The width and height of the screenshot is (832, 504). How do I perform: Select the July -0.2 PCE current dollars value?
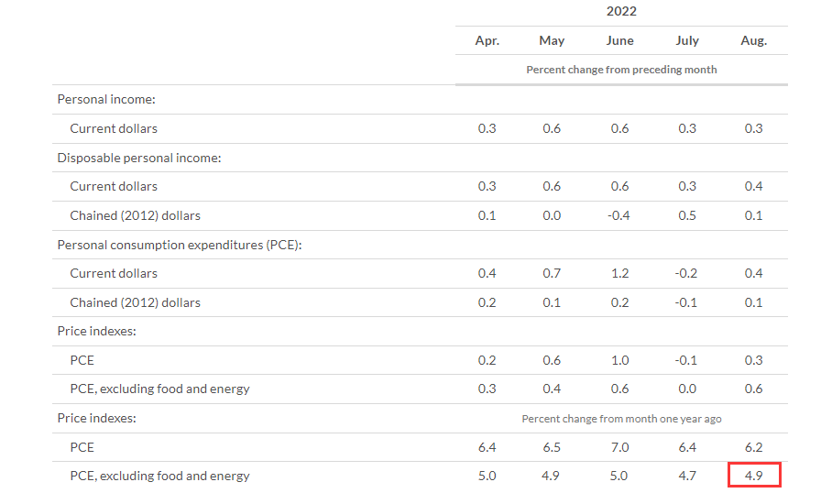click(x=686, y=273)
